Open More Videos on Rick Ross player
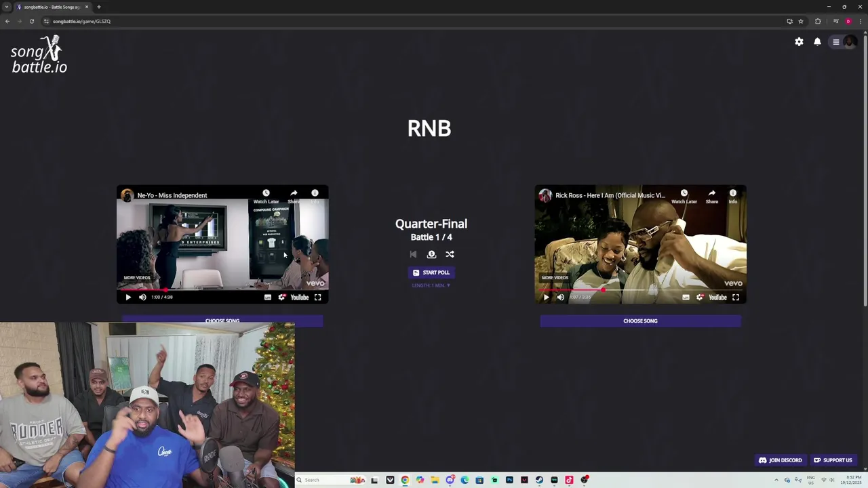The height and width of the screenshot is (488, 868). point(555,277)
